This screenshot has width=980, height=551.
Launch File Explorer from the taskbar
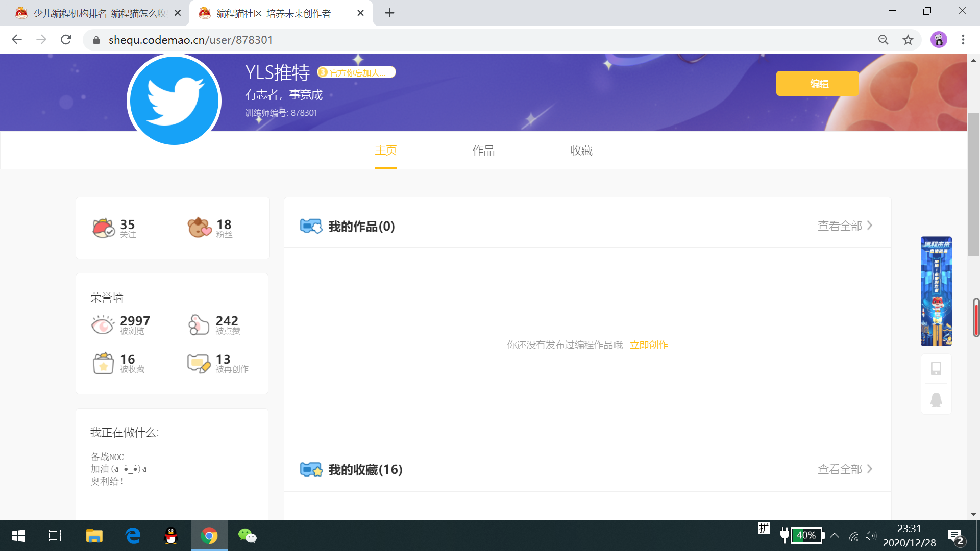point(94,536)
